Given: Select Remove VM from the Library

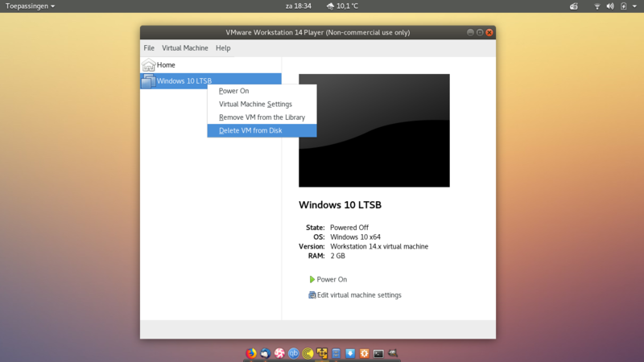Looking at the screenshot, I should click(262, 117).
